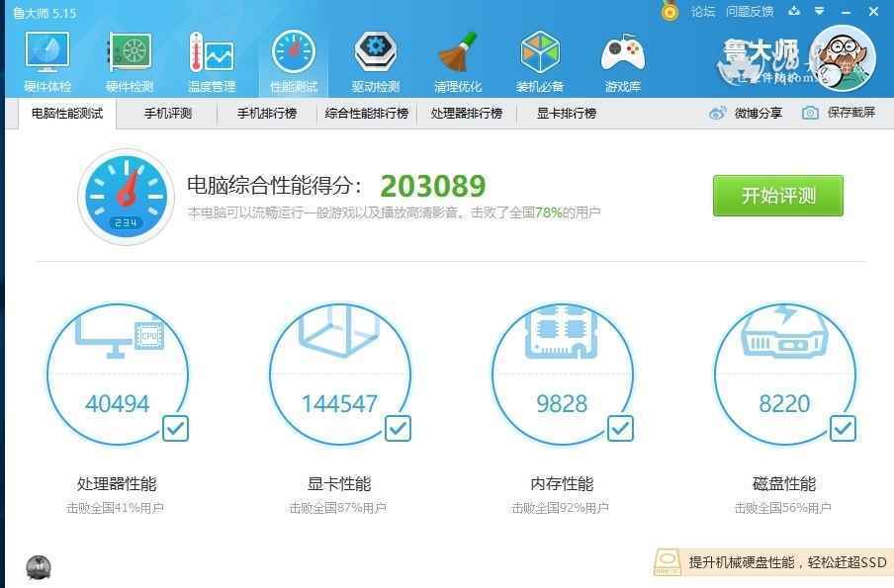This screenshot has width=894, height=588.
Task: Uncheck the 内存性能 test checkbox
Action: [x=620, y=428]
